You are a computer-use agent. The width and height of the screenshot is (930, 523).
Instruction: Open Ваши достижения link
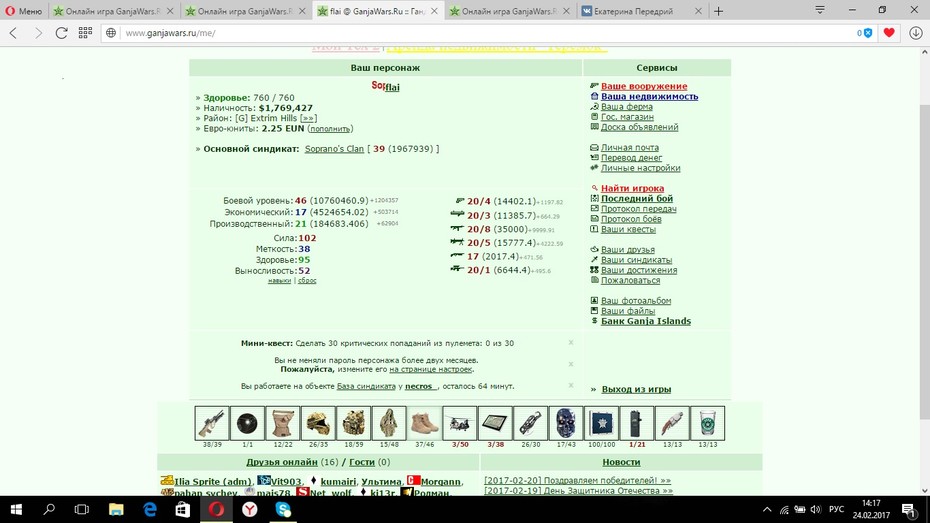(x=639, y=270)
